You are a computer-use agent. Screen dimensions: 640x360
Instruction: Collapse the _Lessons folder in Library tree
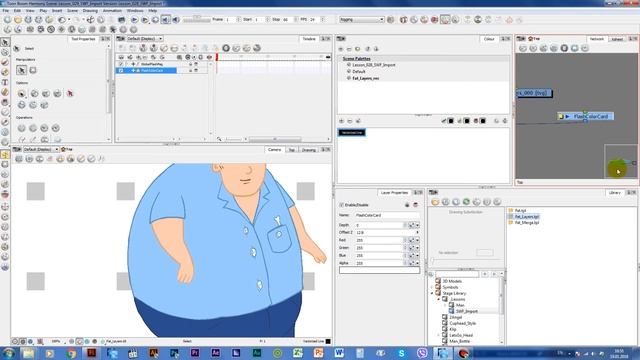(439, 299)
